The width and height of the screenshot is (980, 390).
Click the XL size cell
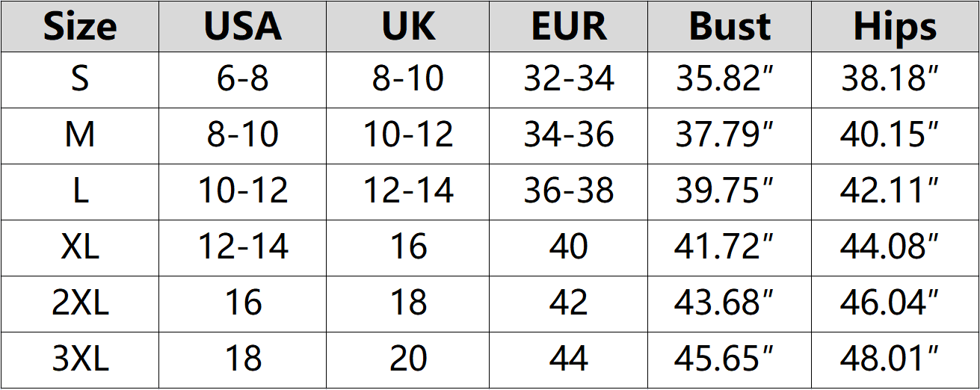tap(80, 247)
